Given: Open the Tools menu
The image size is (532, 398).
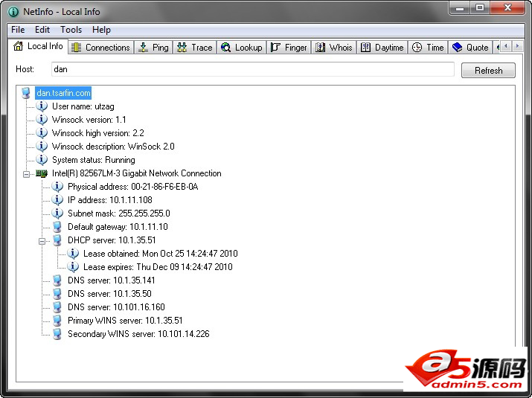Looking at the screenshot, I should coord(71,30).
